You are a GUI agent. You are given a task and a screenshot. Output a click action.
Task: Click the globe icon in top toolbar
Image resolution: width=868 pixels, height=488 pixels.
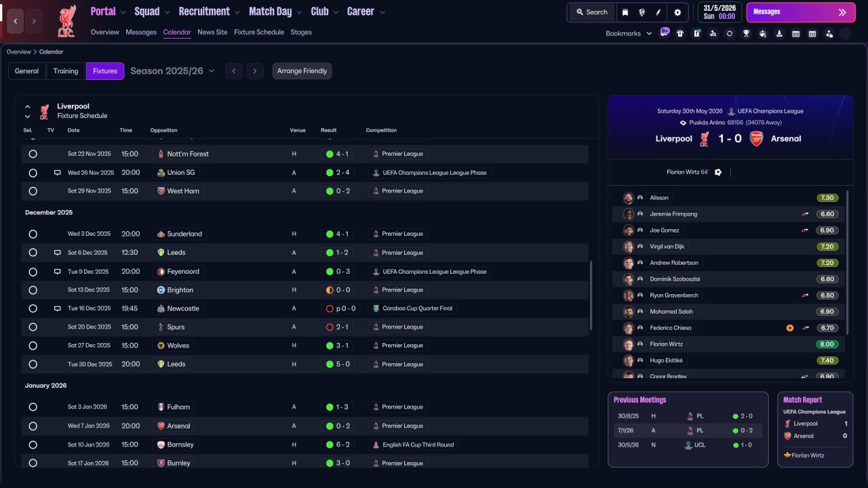click(642, 12)
